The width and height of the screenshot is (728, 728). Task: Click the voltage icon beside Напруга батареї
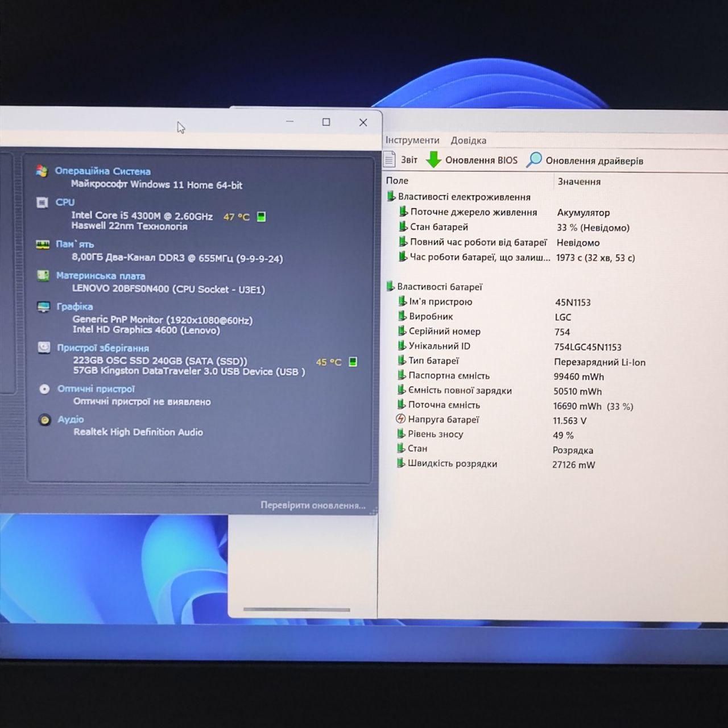[401, 419]
